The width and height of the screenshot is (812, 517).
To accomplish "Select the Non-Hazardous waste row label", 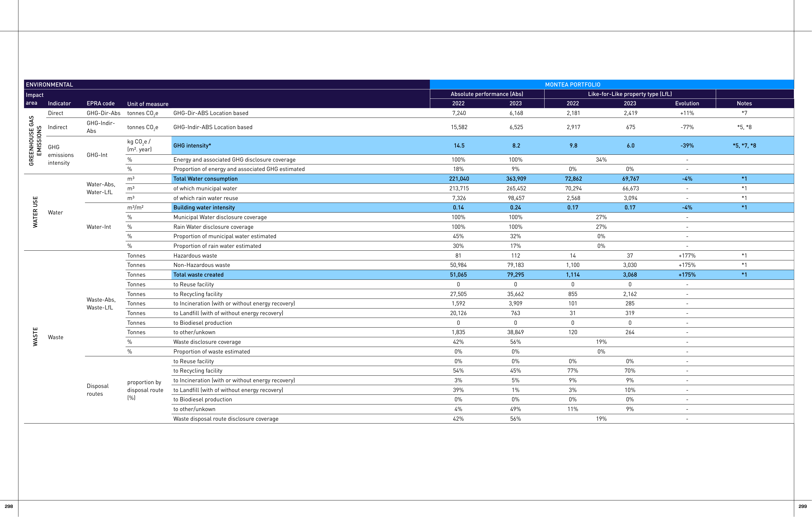I will [202, 265].
